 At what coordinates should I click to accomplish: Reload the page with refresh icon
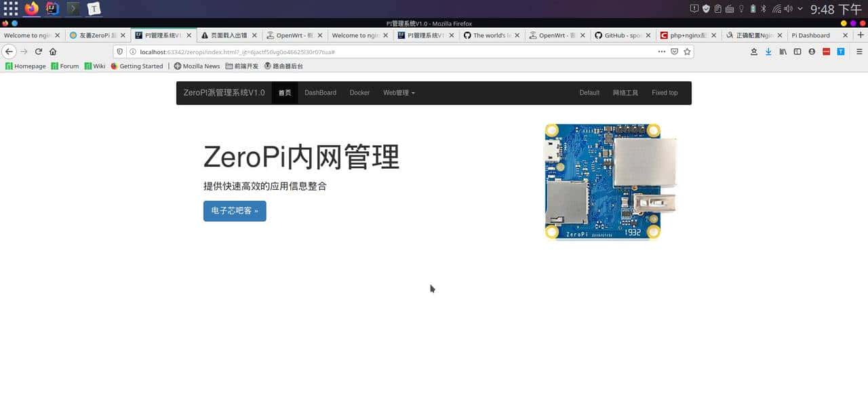(x=39, y=51)
